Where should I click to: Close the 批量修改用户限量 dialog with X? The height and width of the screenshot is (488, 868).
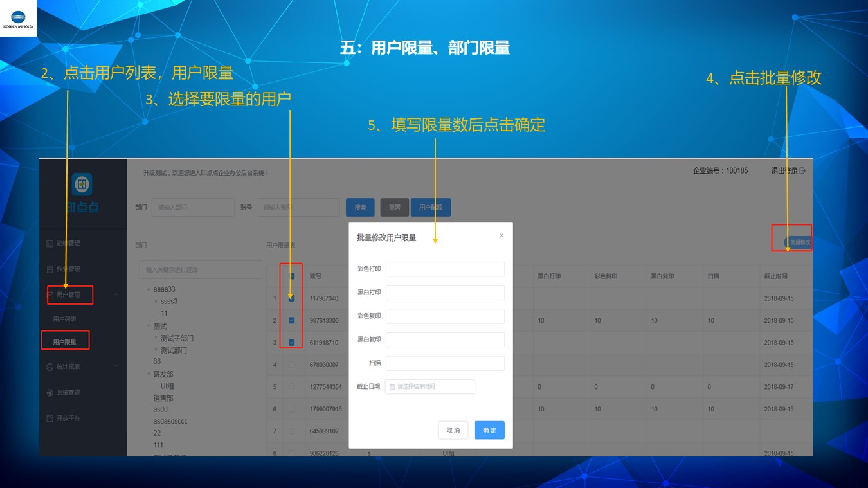(x=502, y=236)
